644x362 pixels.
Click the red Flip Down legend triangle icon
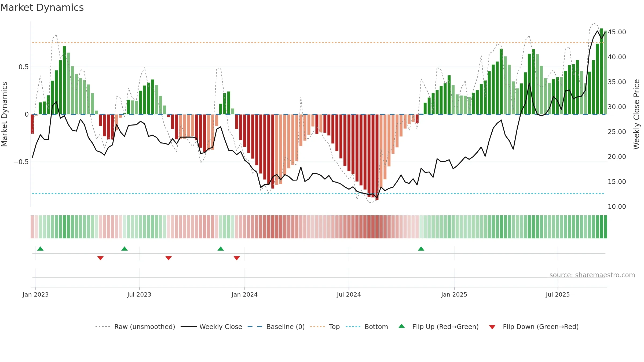(x=492, y=327)
